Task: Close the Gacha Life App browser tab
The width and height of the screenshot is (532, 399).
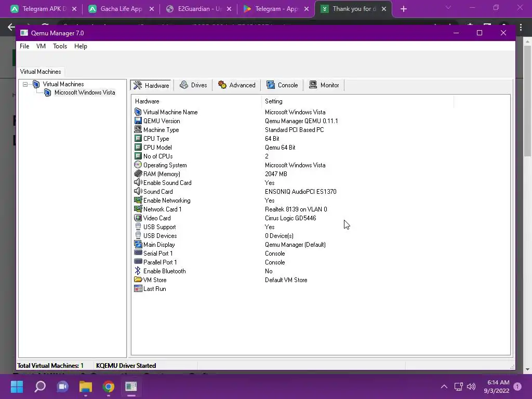Action: [x=152, y=9]
